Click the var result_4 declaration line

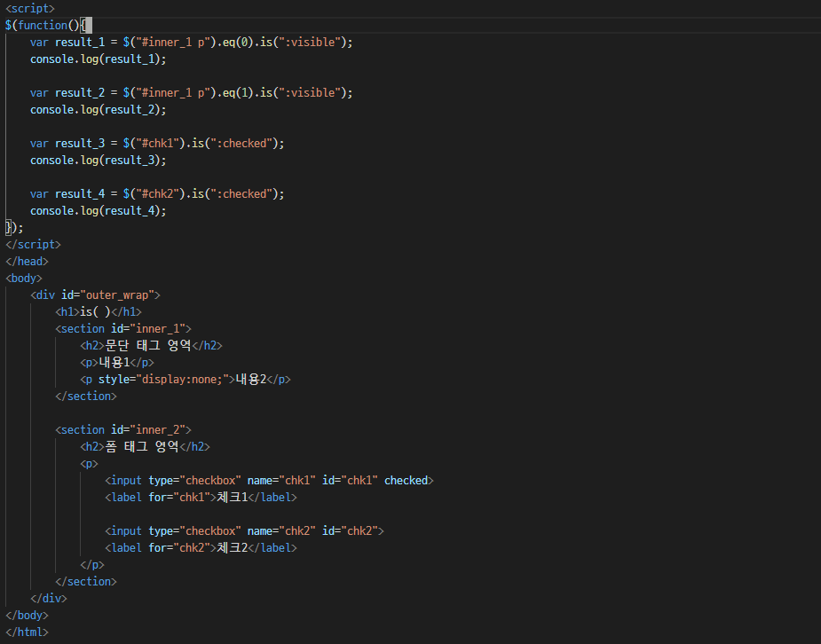[x=157, y=193]
